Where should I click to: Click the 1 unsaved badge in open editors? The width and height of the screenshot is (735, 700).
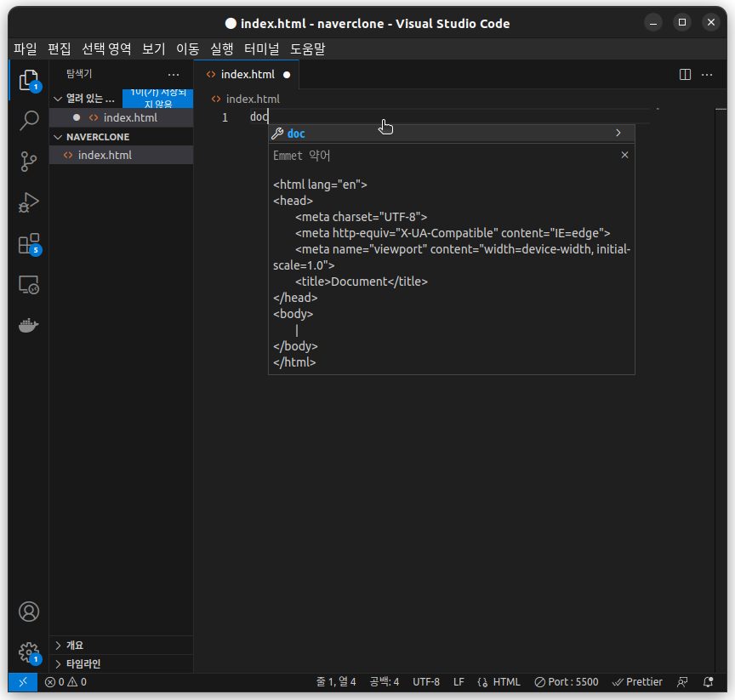click(x=158, y=99)
